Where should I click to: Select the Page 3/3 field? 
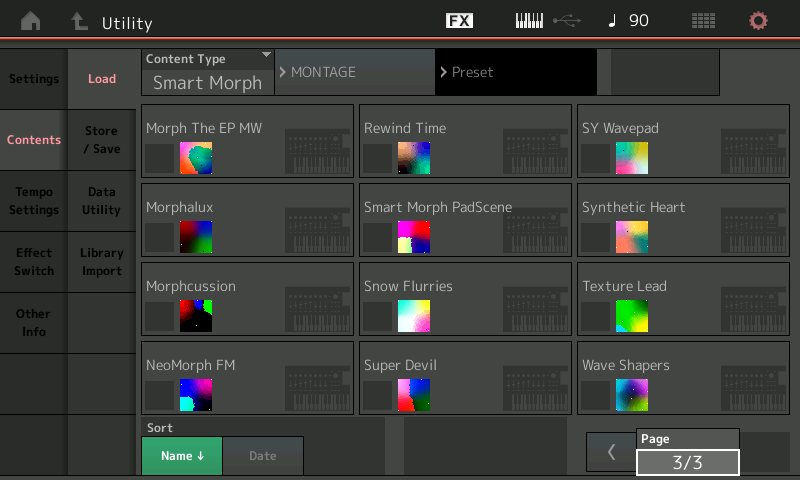point(687,461)
